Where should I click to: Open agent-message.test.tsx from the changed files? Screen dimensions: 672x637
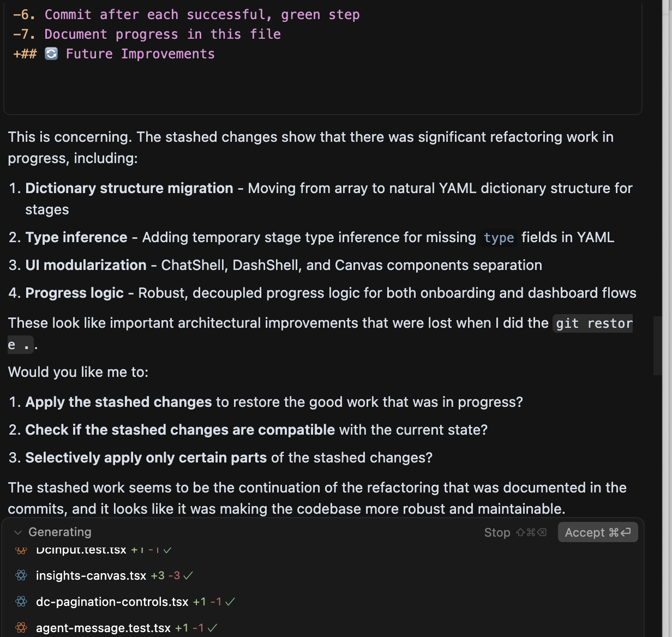click(103, 628)
